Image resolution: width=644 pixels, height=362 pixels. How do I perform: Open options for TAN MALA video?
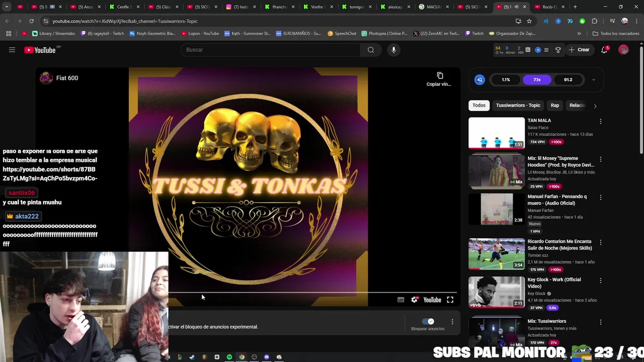[600, 121]
